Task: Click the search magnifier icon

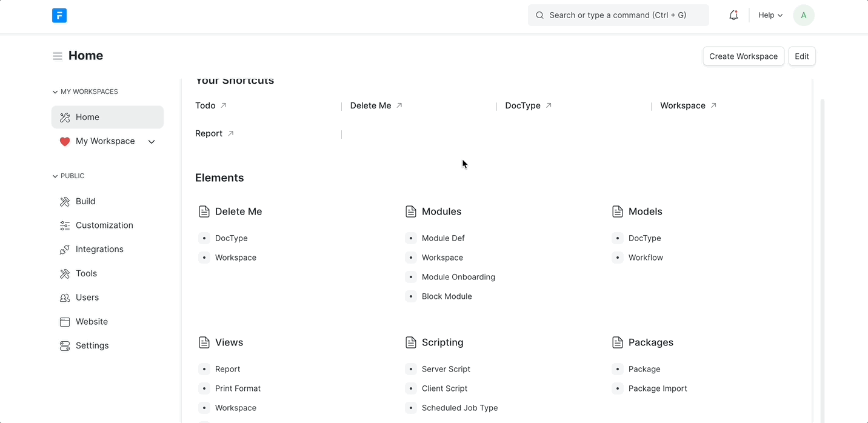Action: pyautogui.click(x=539, y=15)
